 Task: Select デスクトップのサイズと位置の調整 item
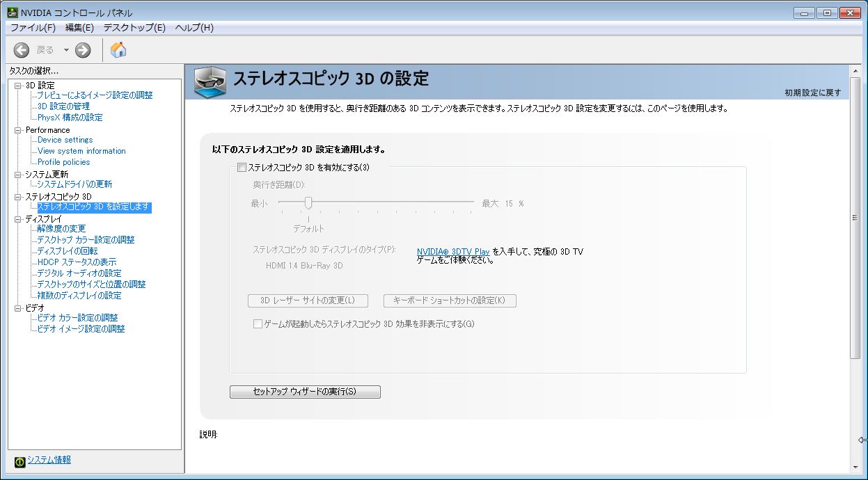point(91,285)
